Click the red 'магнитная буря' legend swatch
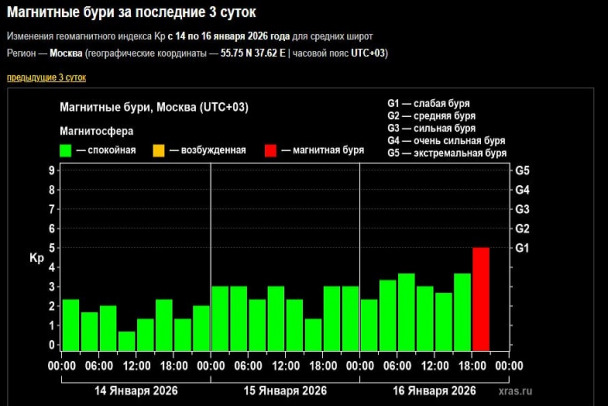Viewport: 608px width, 406px height. pos(271,151)
